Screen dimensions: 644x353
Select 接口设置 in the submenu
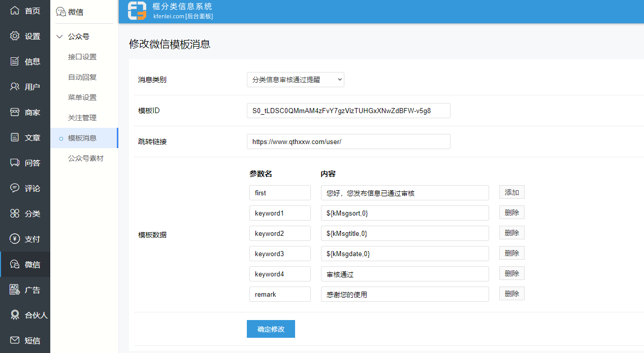coord(82,57)
